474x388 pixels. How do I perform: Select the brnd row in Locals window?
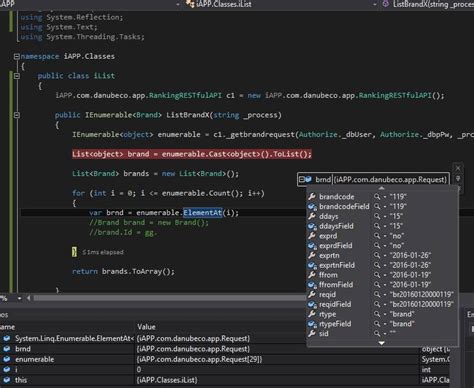pos(225,349)
